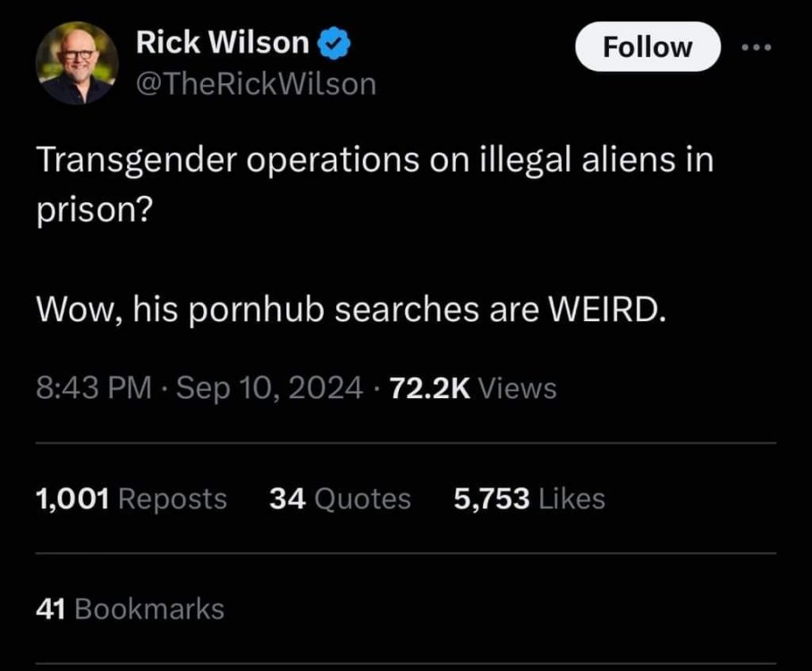Click the blue verified checkmark badge

pos(334,43)
